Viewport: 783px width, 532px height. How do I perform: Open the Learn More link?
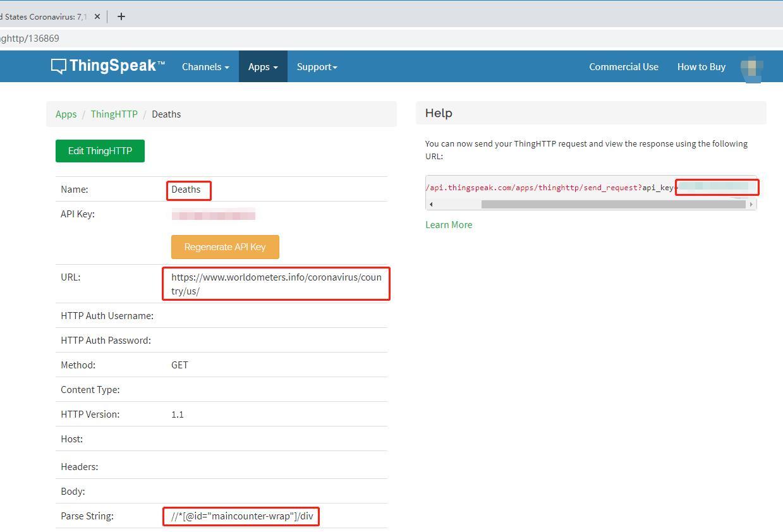(449, 225)
